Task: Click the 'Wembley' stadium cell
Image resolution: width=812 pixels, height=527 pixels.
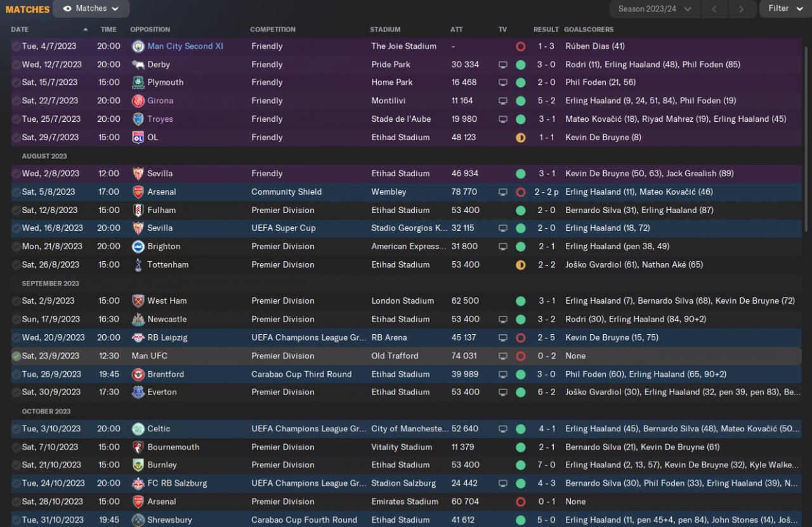Action: 389,192
